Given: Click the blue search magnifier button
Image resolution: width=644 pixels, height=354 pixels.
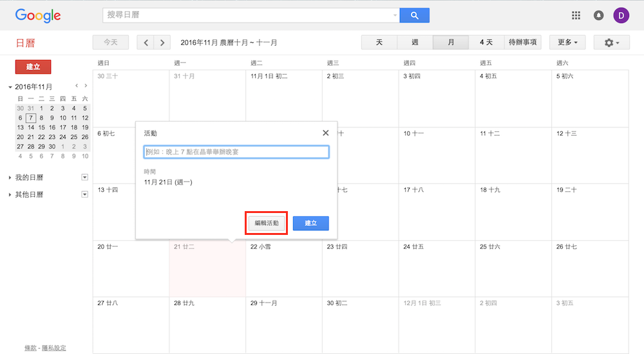Looking at the screenshot, I should [414, 15].
